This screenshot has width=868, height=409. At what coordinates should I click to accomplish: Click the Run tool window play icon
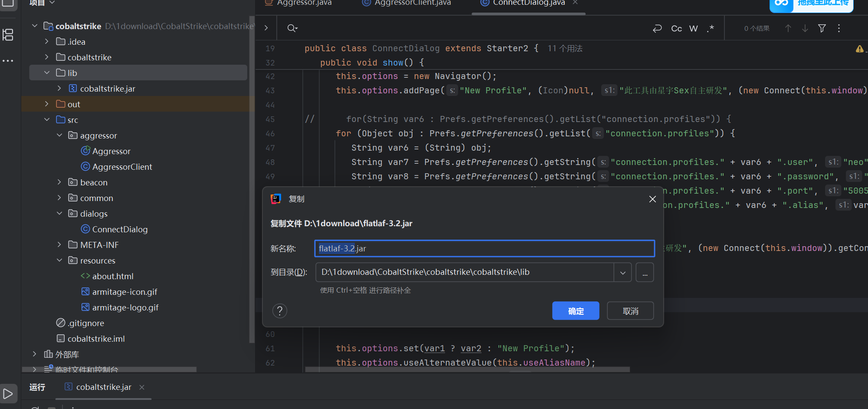tap(8, 394)
